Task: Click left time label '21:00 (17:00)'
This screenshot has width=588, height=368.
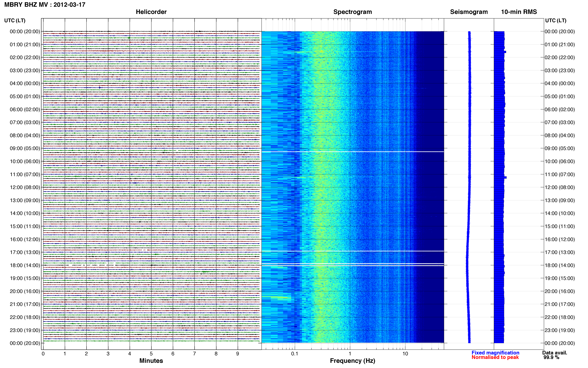Action: tap(25, 304)
